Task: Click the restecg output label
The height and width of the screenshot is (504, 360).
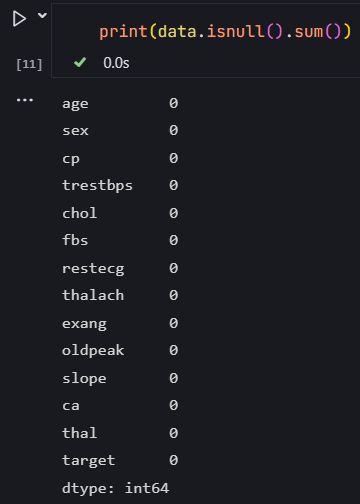Action: [93, 269]
